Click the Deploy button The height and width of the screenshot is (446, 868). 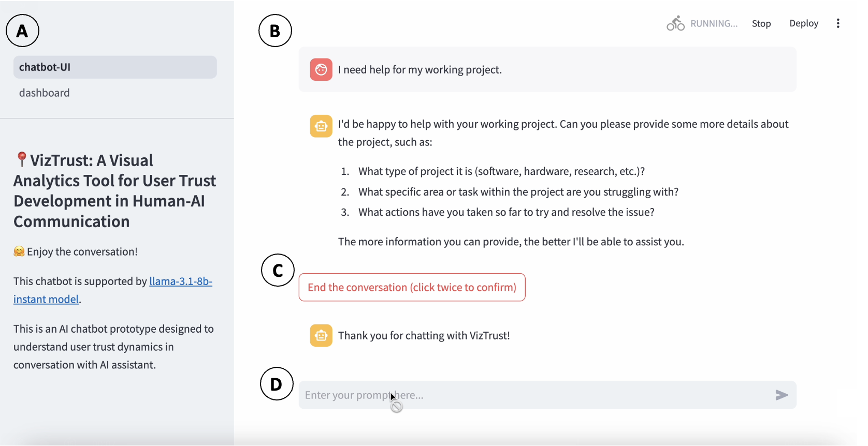tap(803, 24)
